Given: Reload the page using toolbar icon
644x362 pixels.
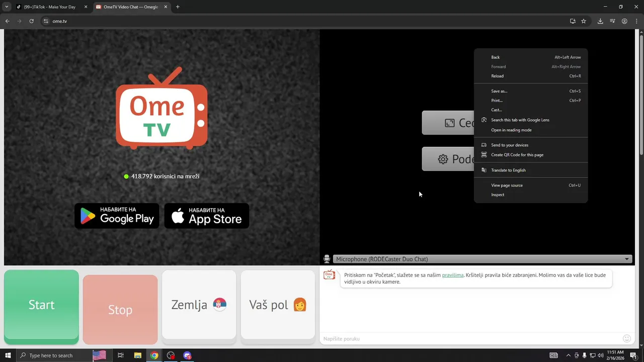Looking at the screenshot, I should click(31, 21).
